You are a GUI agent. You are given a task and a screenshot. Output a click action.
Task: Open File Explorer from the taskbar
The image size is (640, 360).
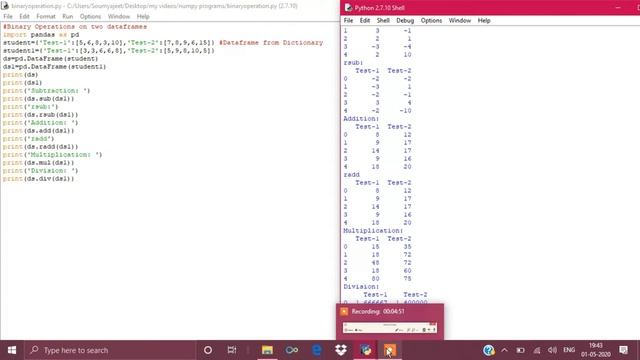click(x=267, y=350)
